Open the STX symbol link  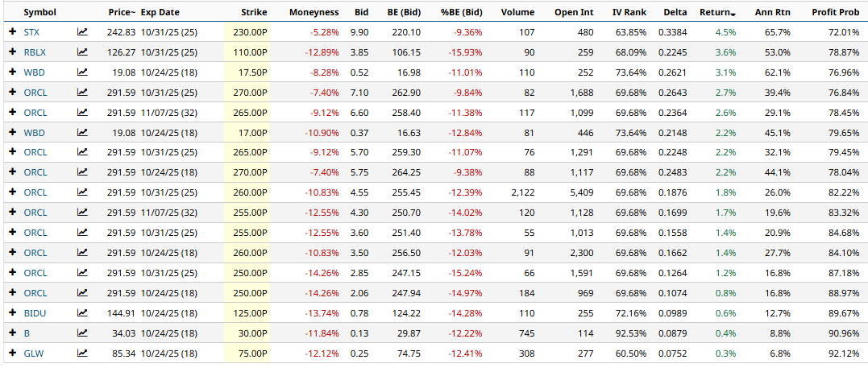tap(31, 32)
